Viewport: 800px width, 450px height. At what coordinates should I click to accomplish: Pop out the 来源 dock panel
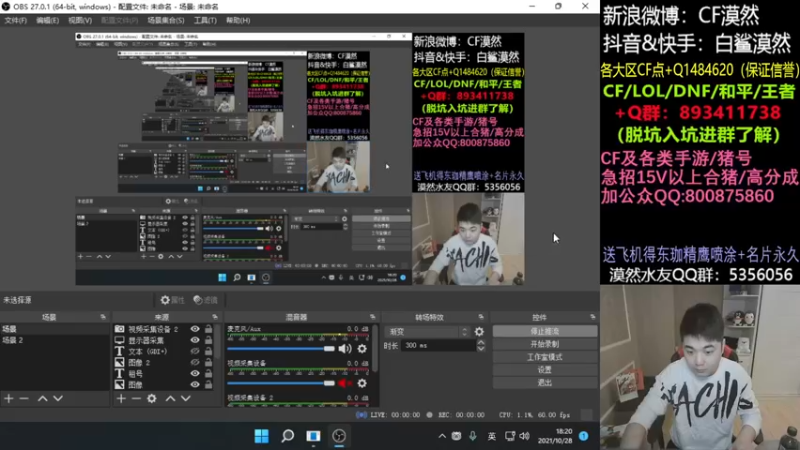[x=215, y=317]
